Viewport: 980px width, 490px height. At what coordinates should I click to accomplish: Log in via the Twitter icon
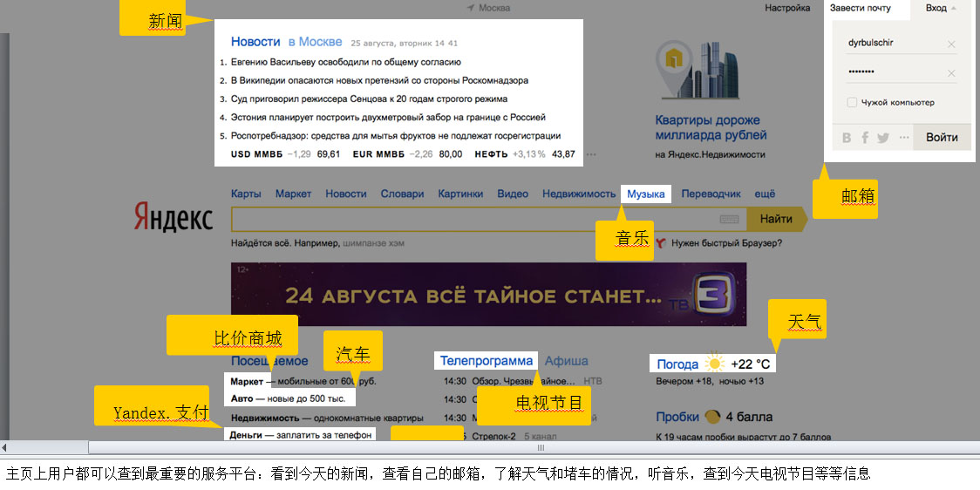click(882, 138)
